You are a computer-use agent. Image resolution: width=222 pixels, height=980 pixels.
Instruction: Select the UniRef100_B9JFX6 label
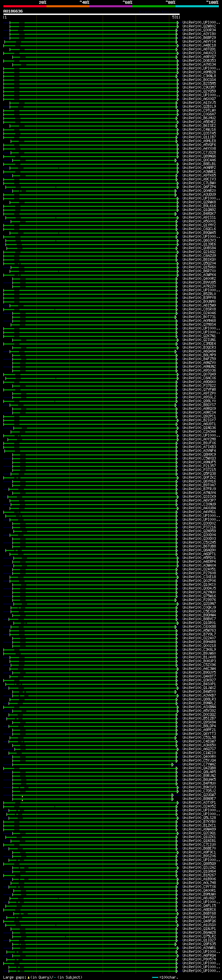[199, 443]
